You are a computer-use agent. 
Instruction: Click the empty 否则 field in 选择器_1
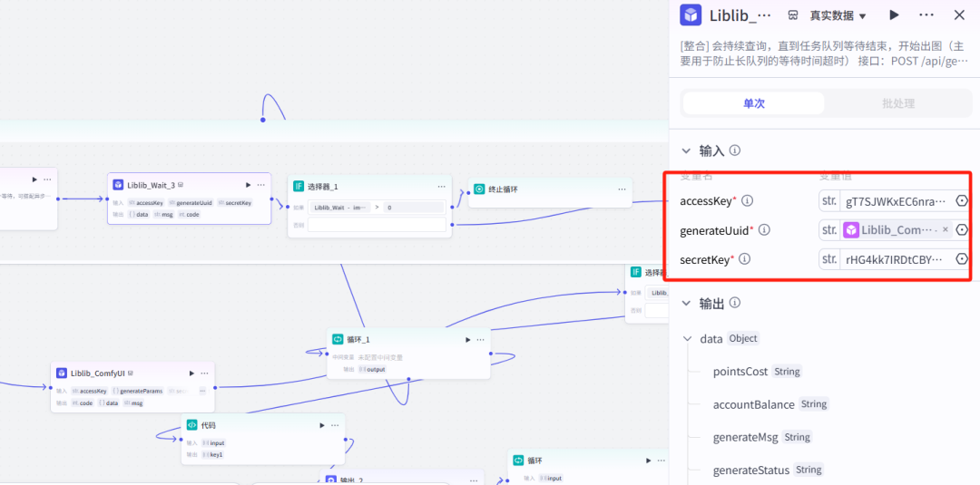[x=377, y=225]
